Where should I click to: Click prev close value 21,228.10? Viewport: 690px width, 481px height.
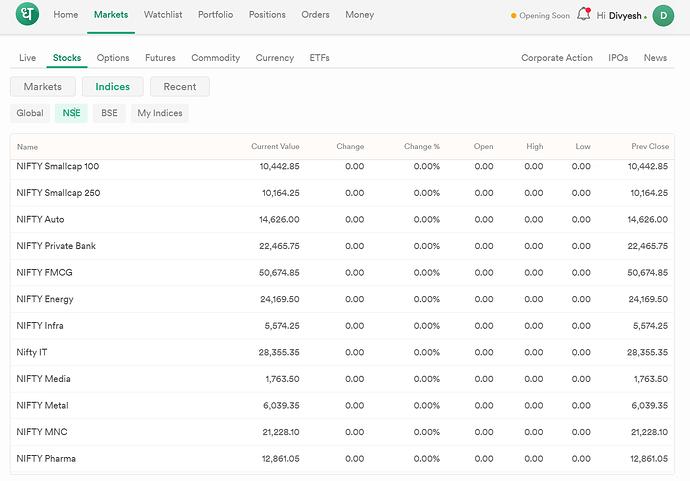click(x=650, y=432)
